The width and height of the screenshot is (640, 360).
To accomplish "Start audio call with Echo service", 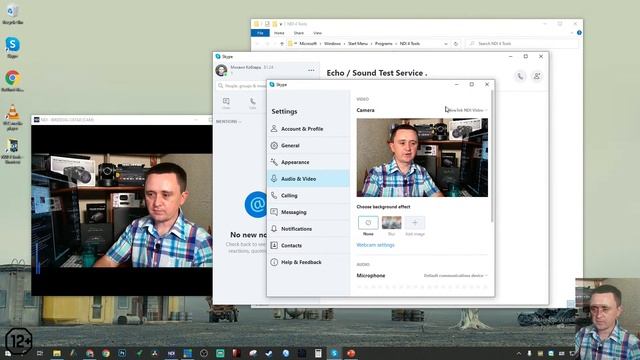I will pyautogui.click(x=520, y=76).
